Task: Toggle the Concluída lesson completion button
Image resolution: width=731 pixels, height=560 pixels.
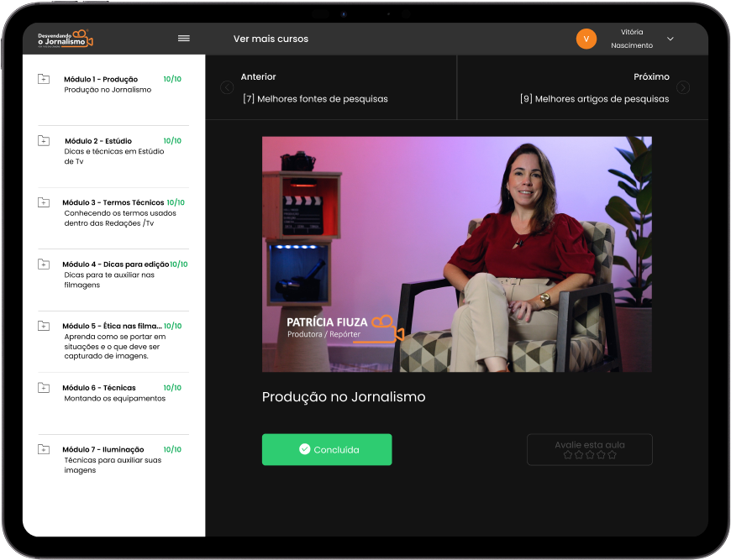Action: point(327,449)
